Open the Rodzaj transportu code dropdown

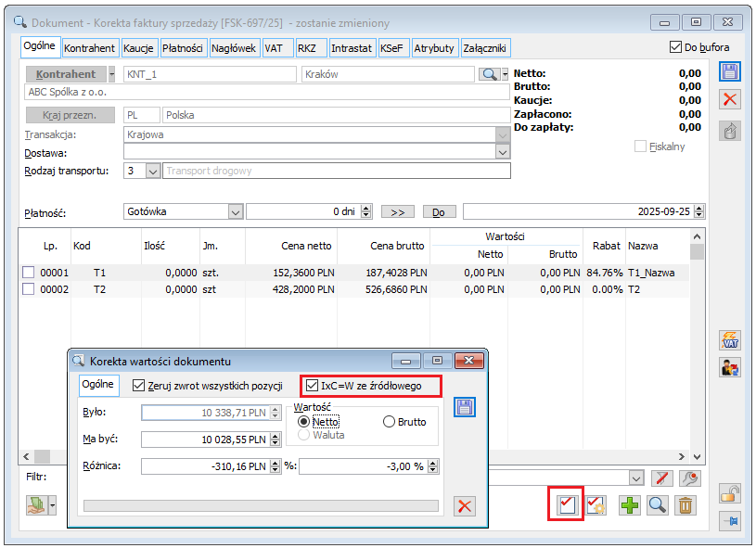(153, 171)
